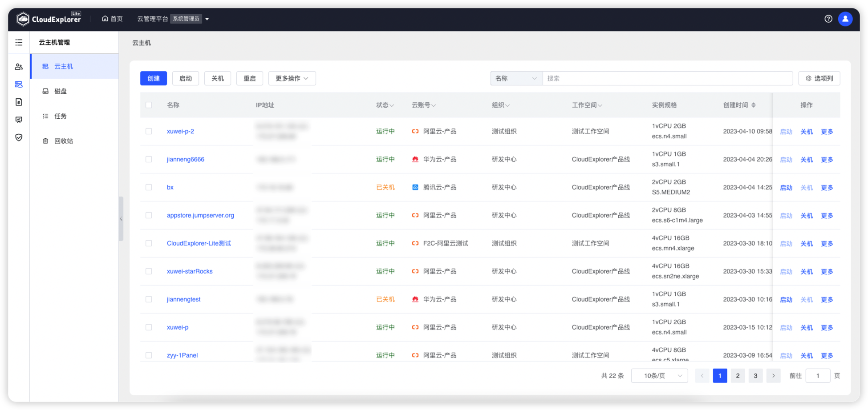Check the checkbox for xuwei-p-2
868x410 pixels.
coord(149,131)
